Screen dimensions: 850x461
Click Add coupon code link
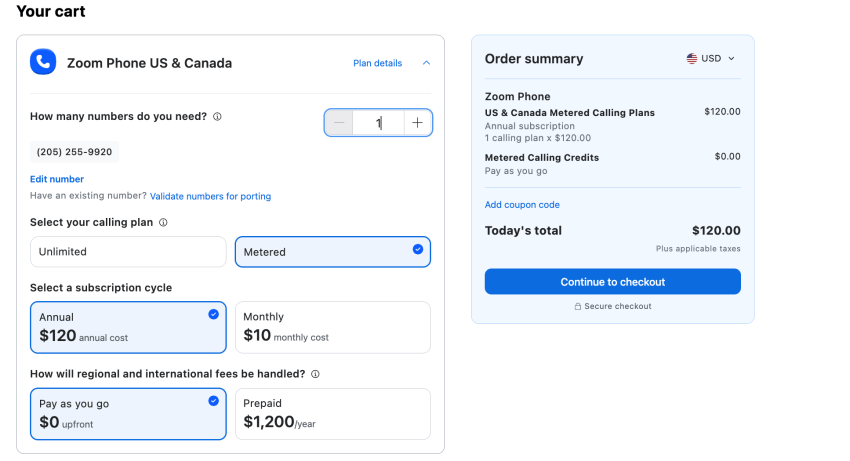pos(522,205)
